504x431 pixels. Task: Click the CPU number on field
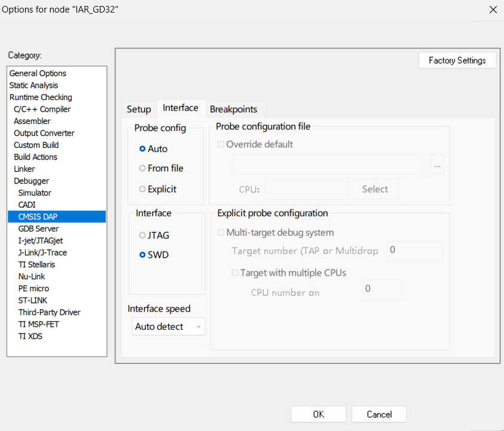(x=382, y=291)
